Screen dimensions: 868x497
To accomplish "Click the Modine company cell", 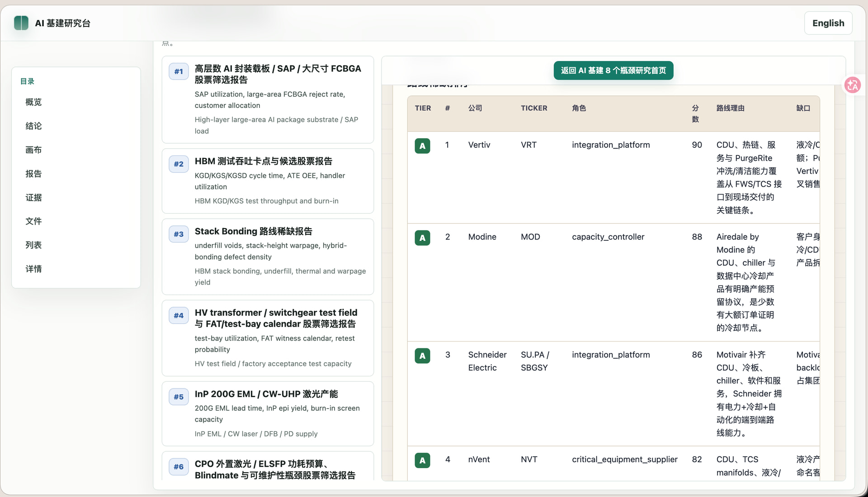I will tap(482, 237).
